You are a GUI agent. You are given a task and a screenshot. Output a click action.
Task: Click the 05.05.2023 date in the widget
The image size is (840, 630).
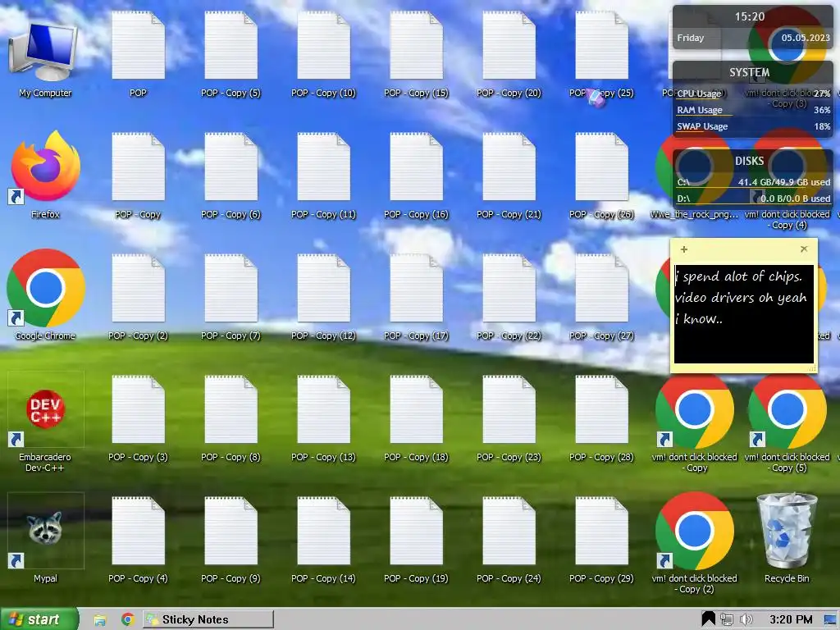click(806, 38)
